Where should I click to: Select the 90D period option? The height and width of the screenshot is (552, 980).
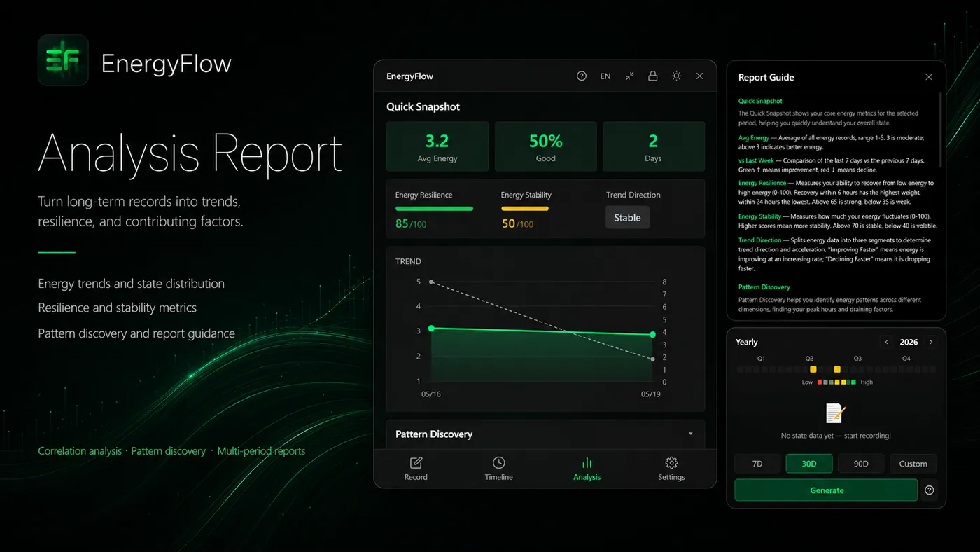[x=861, y=464]
